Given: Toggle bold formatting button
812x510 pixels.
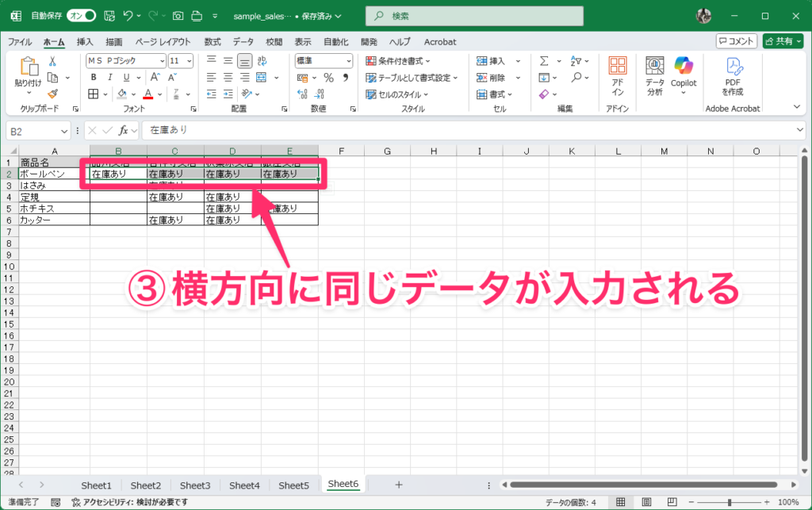Looking at the screenshot, I should [93, 77].
